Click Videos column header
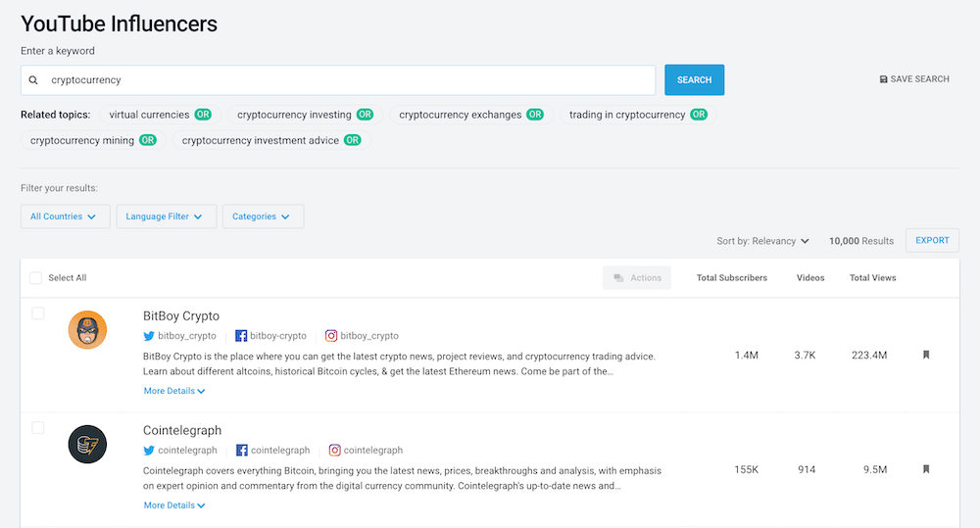 coord(810,278)
